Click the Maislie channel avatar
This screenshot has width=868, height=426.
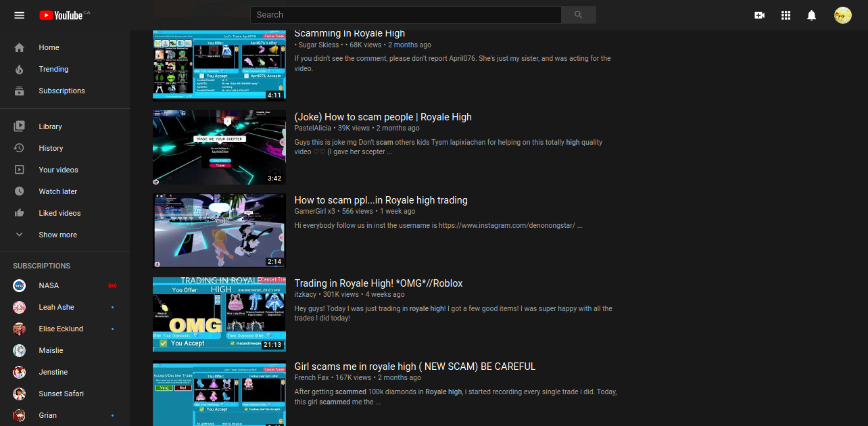pos(20,350)
